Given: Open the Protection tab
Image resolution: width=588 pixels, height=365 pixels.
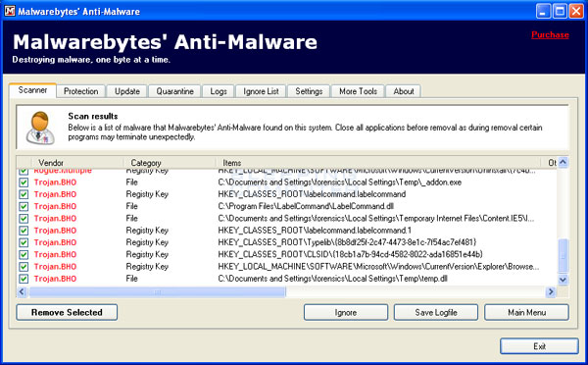Looking at the screenshot, I should tap(80, 91).
